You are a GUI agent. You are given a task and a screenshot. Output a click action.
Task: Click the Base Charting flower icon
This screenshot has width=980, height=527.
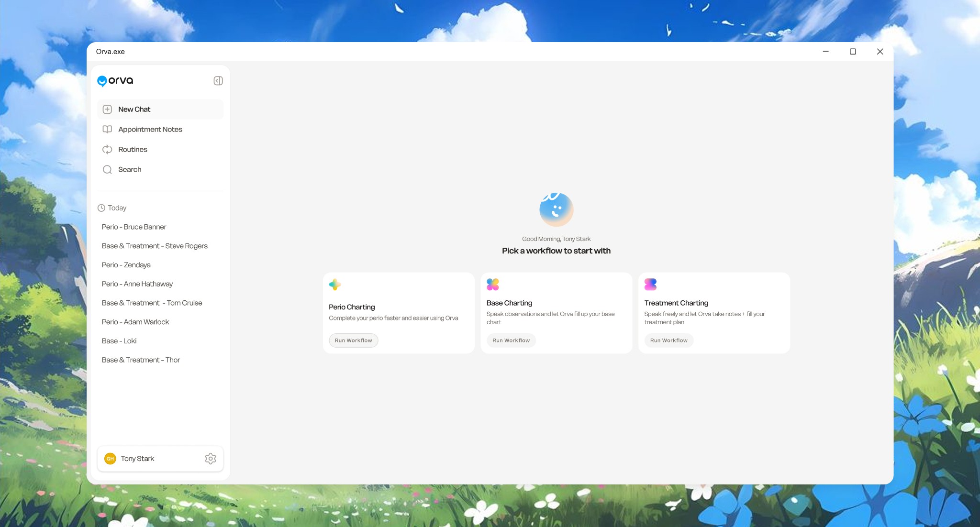tap(492, 284)
